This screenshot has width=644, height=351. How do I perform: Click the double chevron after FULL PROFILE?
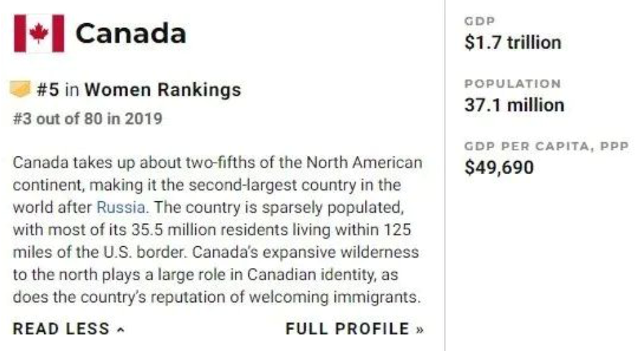point(419,330)
